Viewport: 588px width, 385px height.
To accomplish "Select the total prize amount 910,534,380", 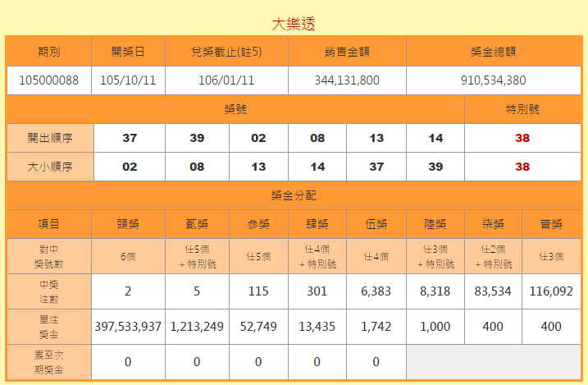I will tap(493, 80).
